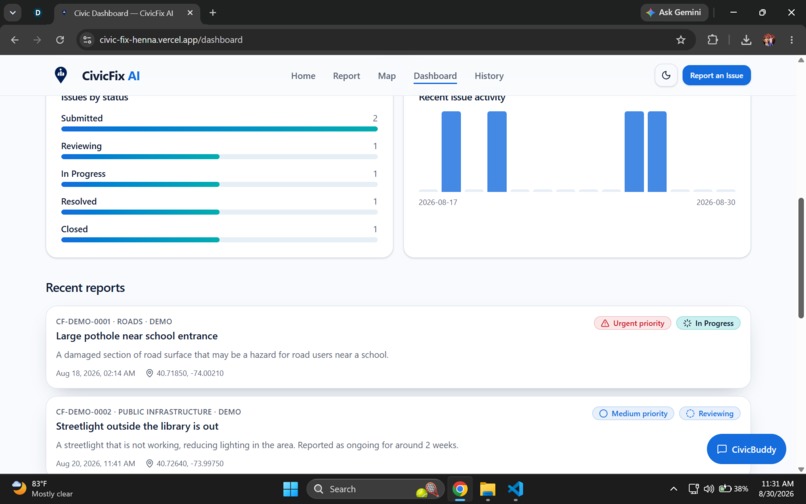Screen dimensions: 806x504
Task: Click the Reviewing status progress bar
Action: click(219, 157)
